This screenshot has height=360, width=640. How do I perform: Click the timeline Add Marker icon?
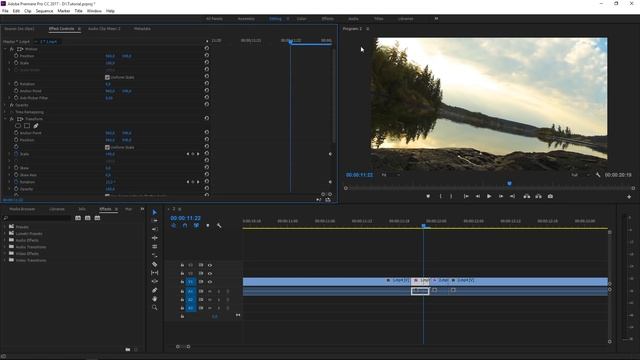tap(208, 226)
